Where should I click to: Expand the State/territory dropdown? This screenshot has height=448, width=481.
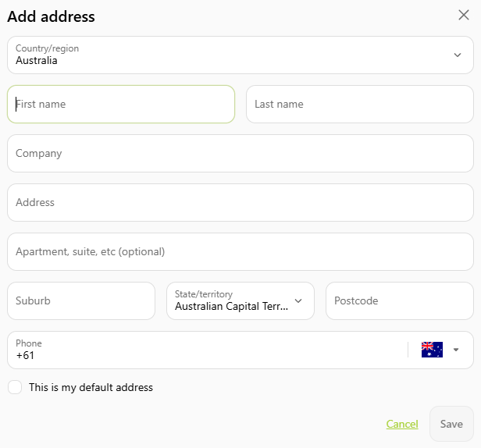click(x=241, y=300)
